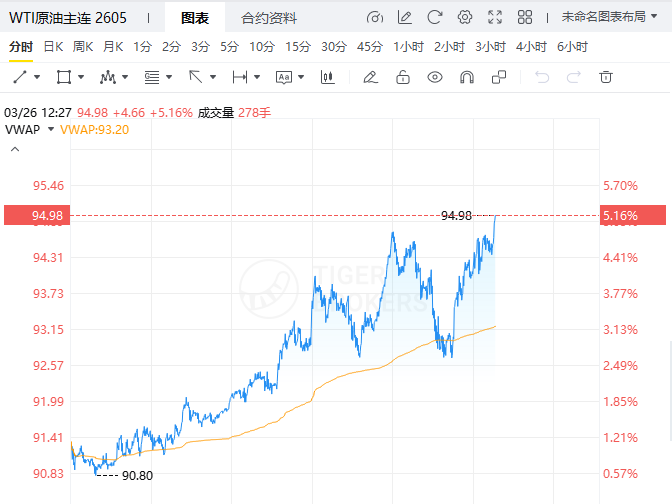Screen dimensions: 672x504
Task: Click the trash delete drawings icon
Action: coord(605,77)
